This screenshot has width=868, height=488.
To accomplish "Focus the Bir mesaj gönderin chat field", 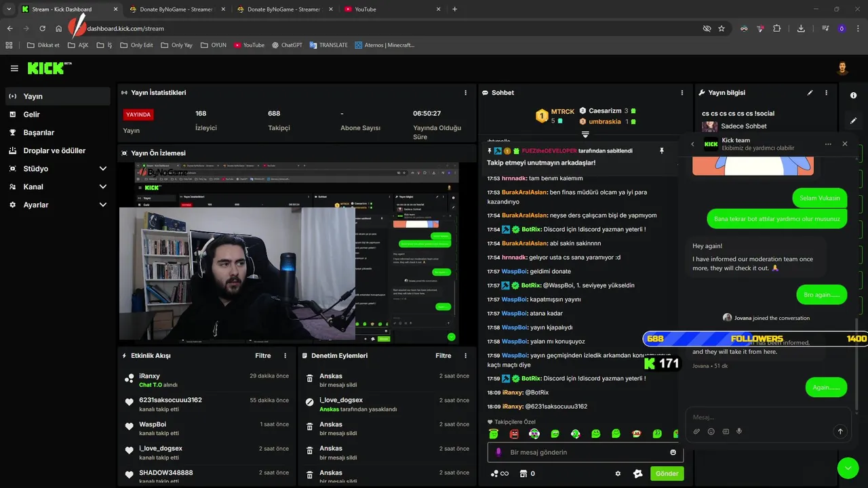I will (585, 452).
